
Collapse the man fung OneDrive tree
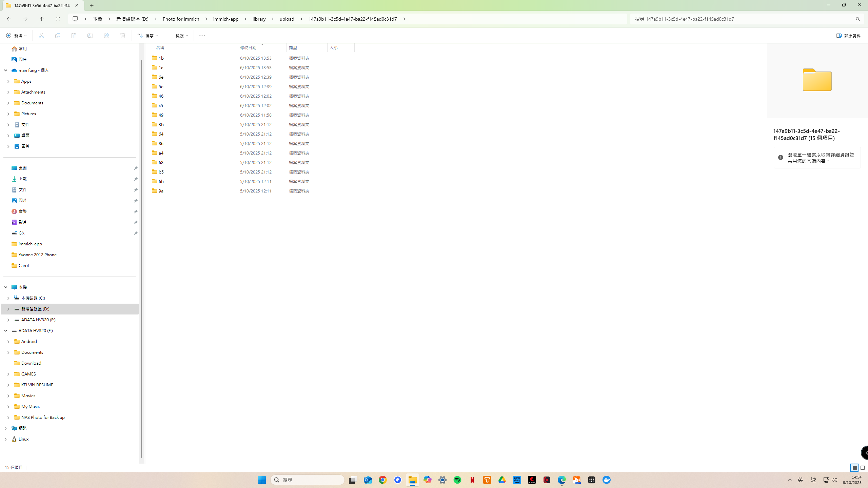[x=6, y=70]
